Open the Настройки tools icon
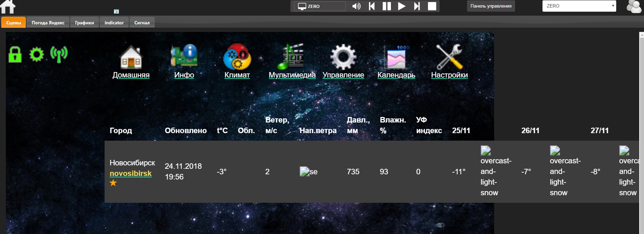 [x=450, y=57]
